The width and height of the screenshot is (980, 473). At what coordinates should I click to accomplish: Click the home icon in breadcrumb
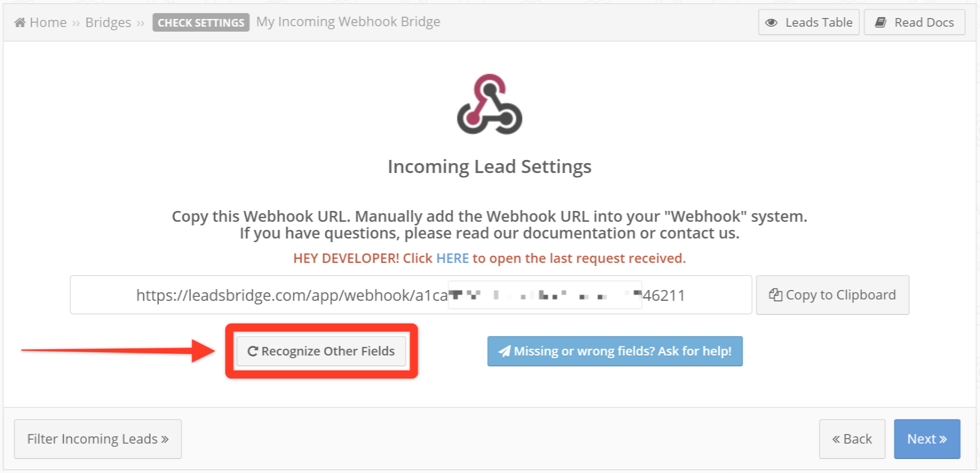click(20, 22)
